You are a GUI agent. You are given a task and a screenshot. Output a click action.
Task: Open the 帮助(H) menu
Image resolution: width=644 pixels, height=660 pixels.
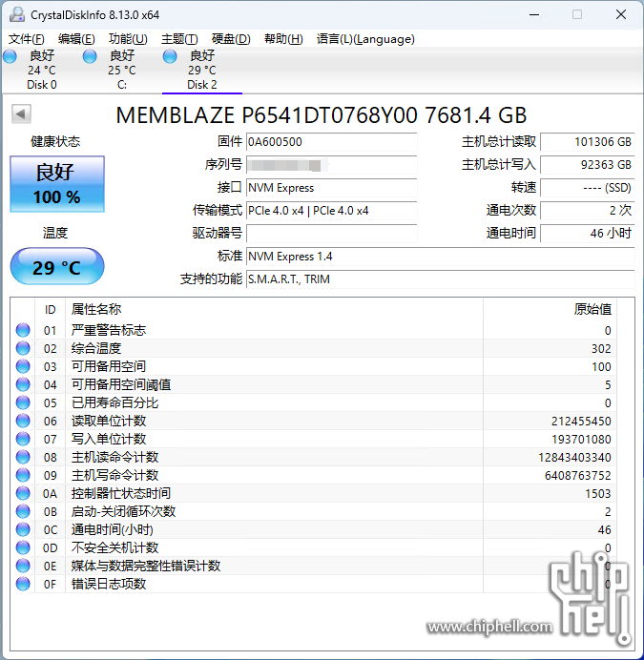283,39
